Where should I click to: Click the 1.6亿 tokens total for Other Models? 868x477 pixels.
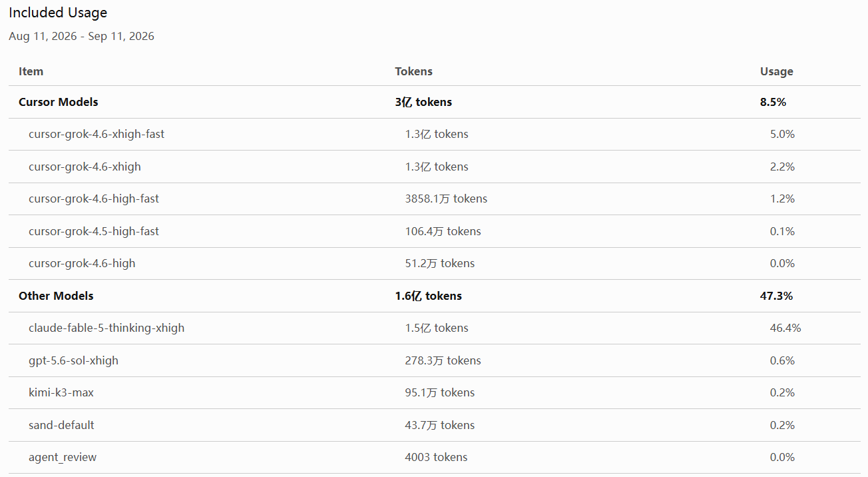click(x=428, y=296)
